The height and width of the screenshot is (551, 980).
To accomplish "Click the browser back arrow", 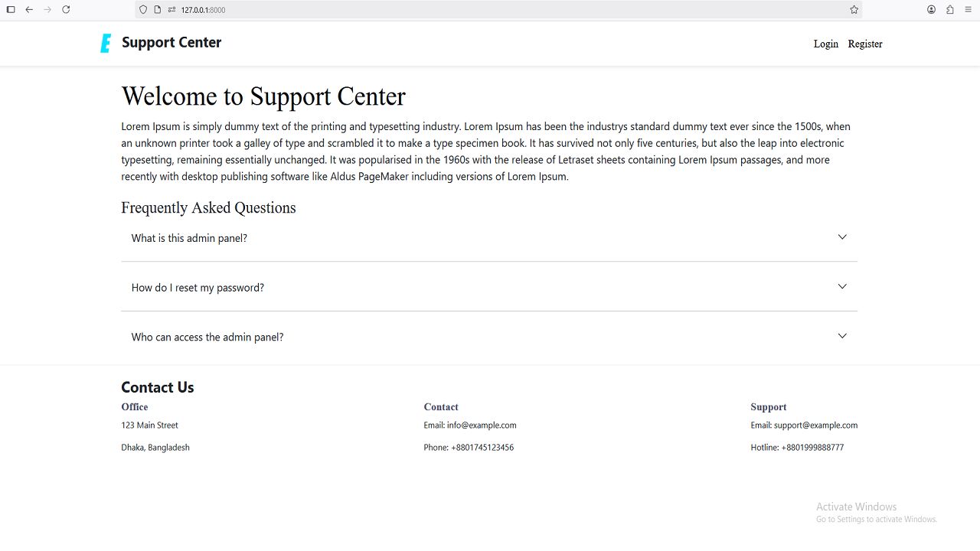I will click(x=29, y=10).
